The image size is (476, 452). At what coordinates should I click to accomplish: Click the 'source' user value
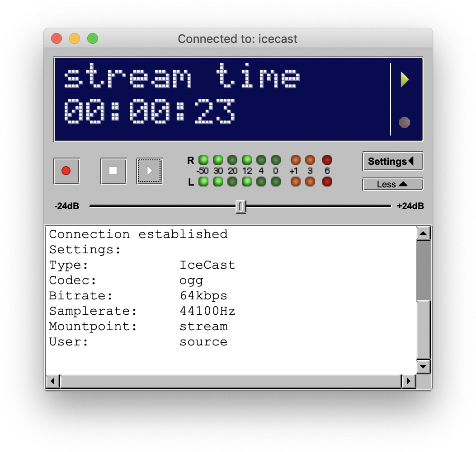tap(203, 342)
